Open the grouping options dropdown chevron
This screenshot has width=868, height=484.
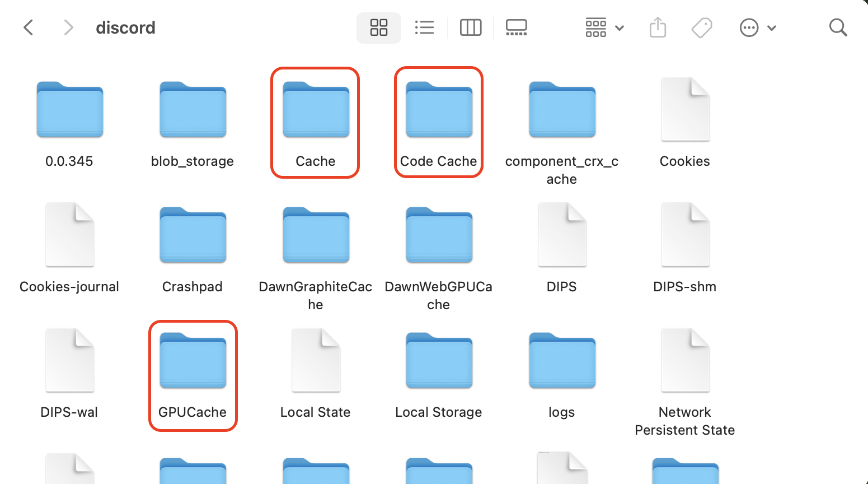coord(619,27)
